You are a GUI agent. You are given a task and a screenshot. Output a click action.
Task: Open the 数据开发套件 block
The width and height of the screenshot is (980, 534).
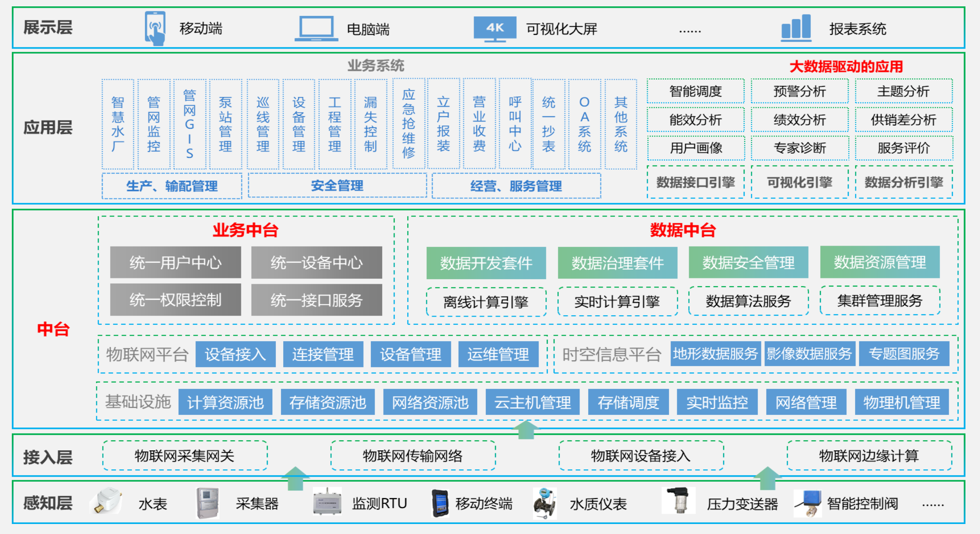click(x=486, y=263)
